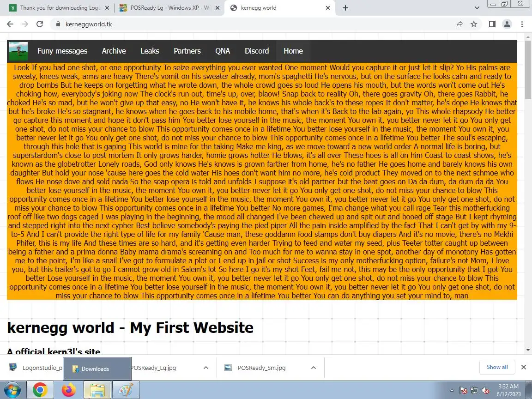Open the Windows Start orb

(x=12, y=390)
